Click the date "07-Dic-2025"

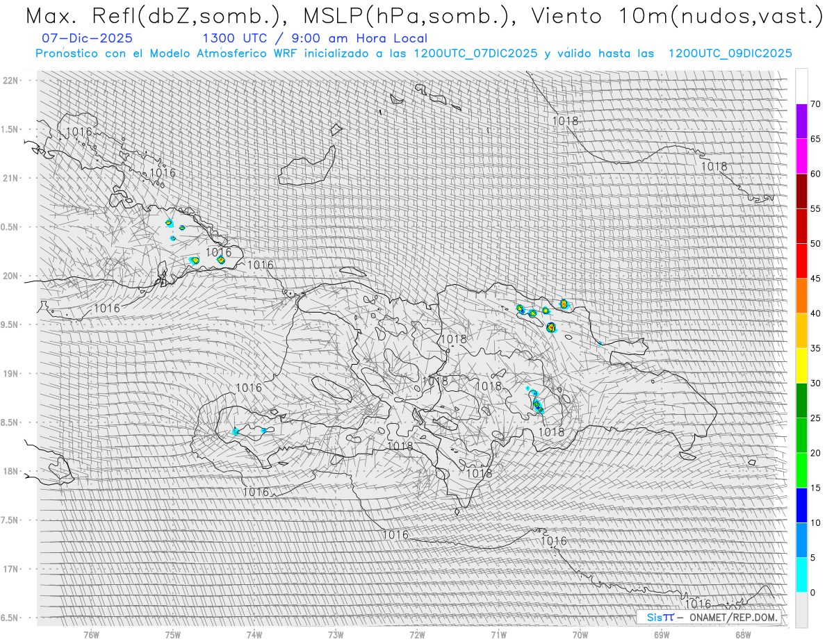87,38
